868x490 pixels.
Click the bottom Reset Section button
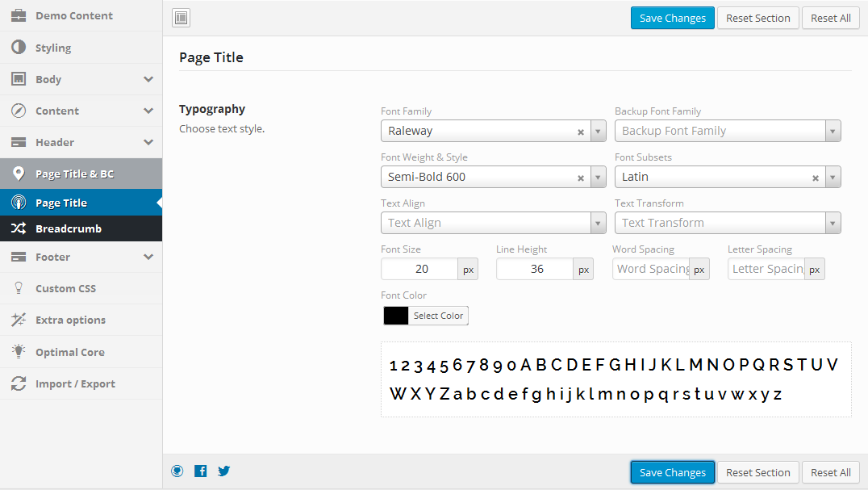click(757, 472)
